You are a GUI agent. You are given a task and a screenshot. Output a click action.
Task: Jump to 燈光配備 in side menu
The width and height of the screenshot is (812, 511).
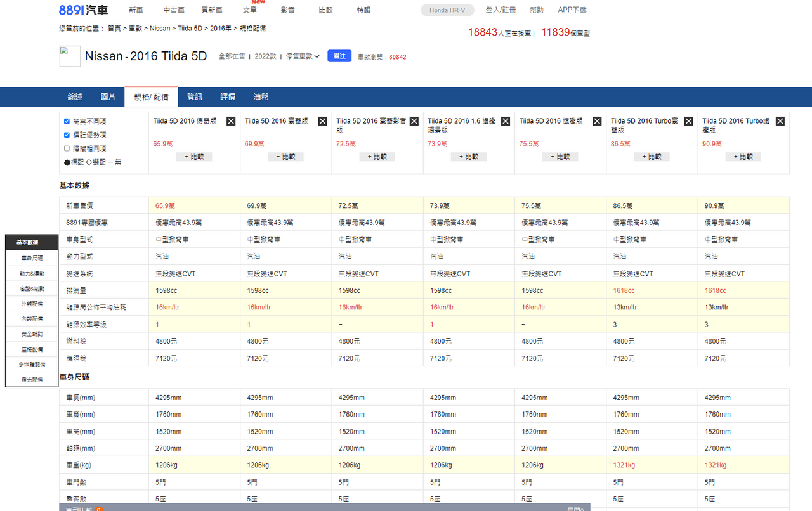32,380
